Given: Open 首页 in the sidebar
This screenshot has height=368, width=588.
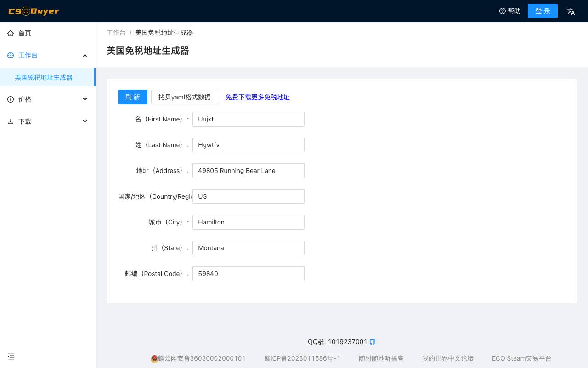Looking at the screenshot, I should pyautogui.click(x=48, y=33).
